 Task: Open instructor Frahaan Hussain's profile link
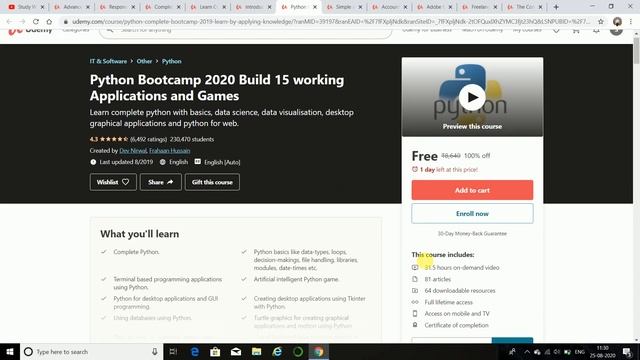click(x=169, y=151)
